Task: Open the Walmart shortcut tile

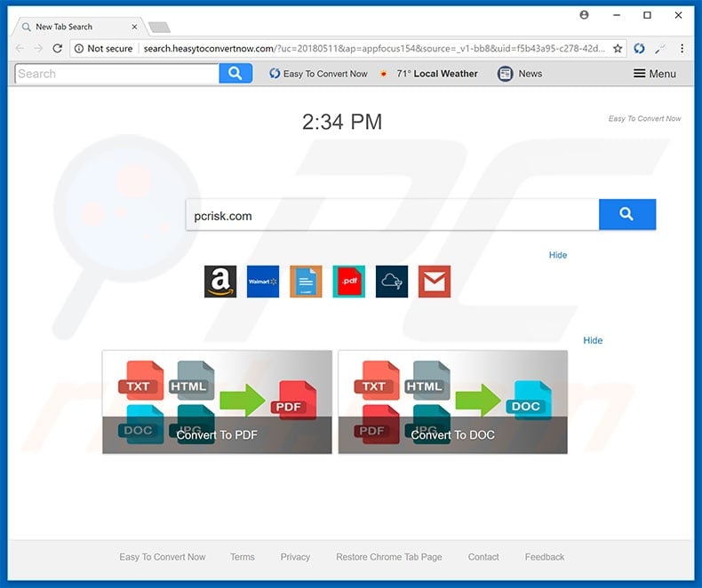Action: pos(263,282)
